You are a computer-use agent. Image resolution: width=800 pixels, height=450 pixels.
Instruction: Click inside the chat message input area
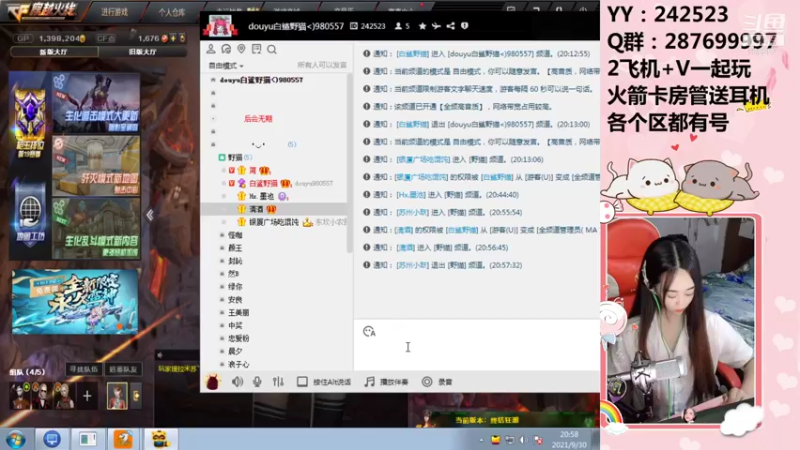(x=477, y=347)
